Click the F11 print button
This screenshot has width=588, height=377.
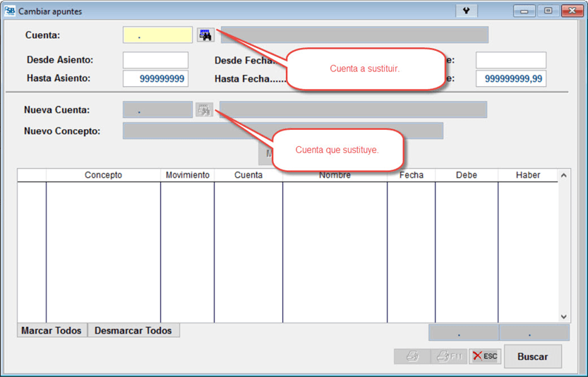tap(449, 357)
